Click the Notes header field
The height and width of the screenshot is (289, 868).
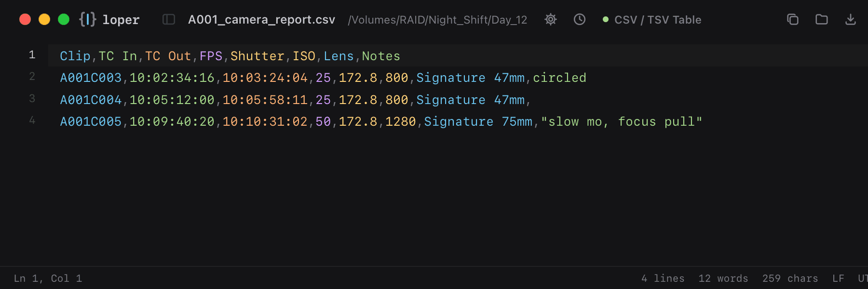(381, 56)
